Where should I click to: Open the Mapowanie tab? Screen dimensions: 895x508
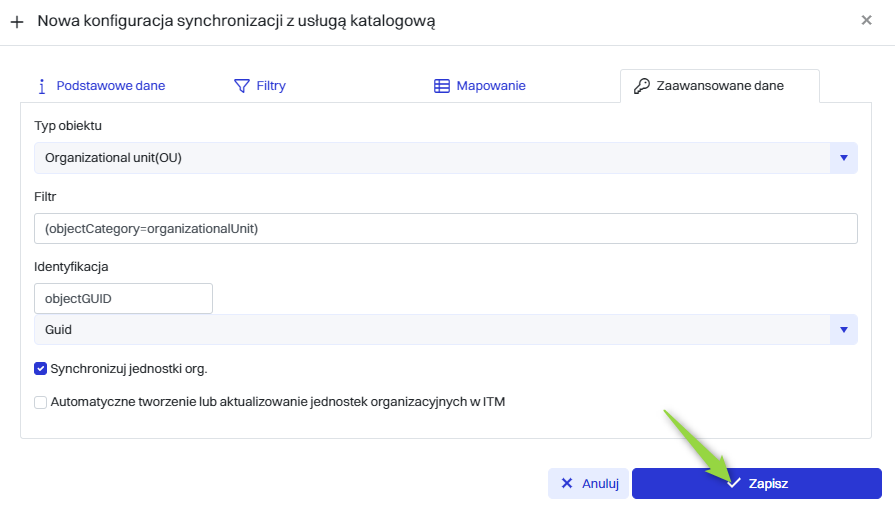tap(490, 86)
